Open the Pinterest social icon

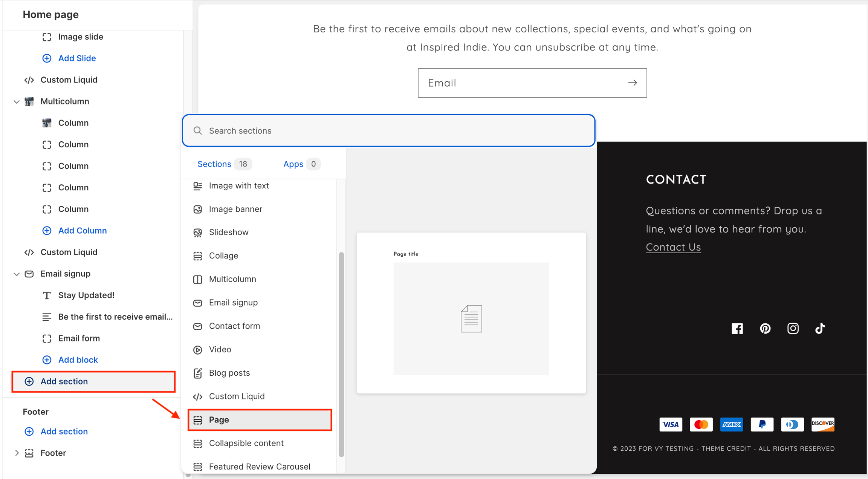coord(765,329)
